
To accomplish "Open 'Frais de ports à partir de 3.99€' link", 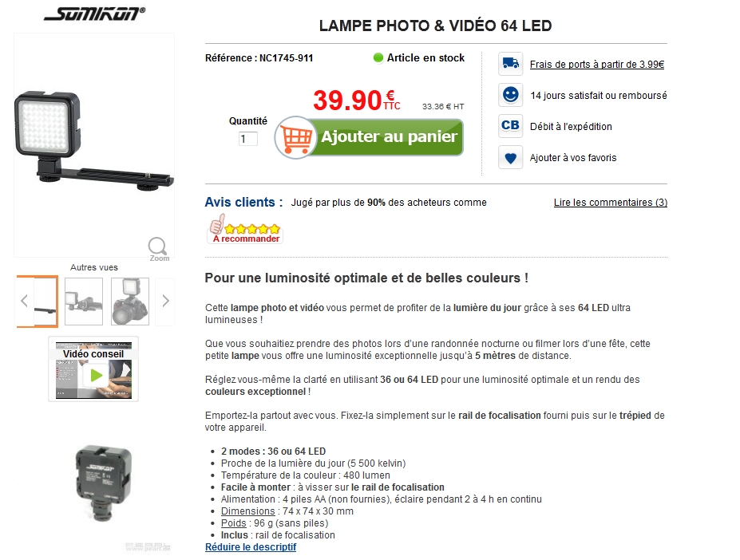I will (x=597, y=64).
